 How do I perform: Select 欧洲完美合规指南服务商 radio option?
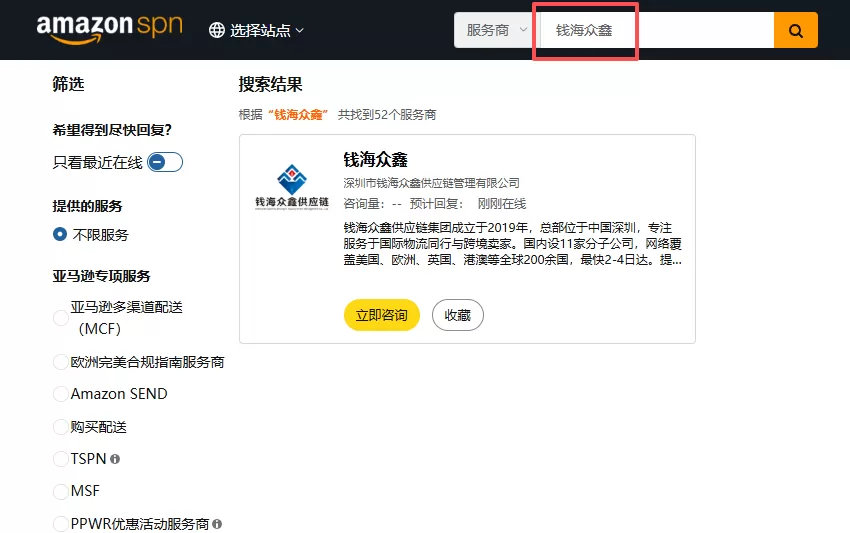pos(61,362)
